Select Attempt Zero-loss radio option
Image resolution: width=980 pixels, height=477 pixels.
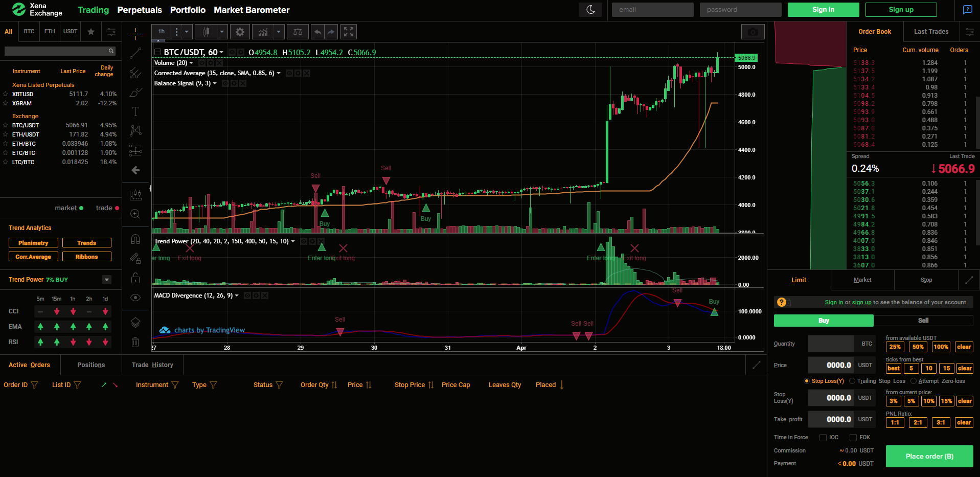click(x=914, y=381)
